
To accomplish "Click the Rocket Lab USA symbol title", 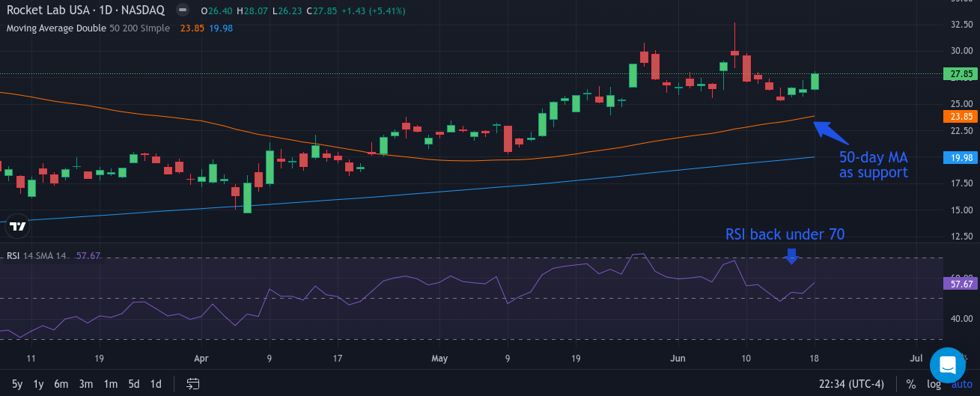I will (85, 10).
